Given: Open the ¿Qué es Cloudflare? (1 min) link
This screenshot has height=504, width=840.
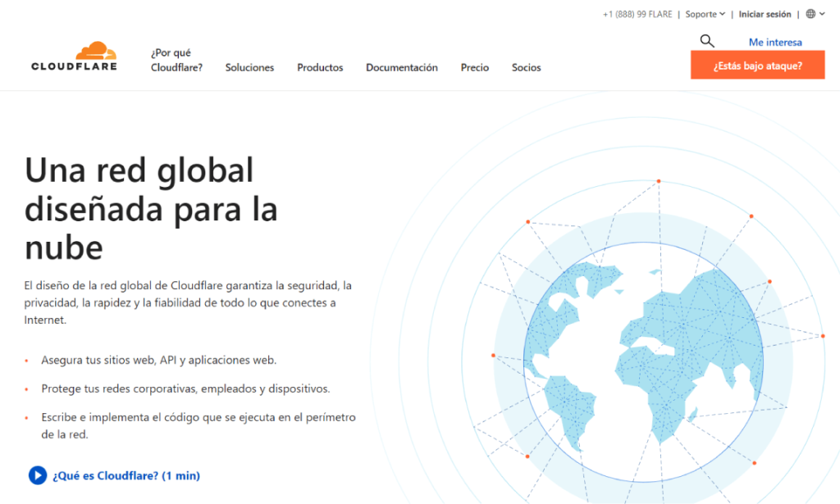Looking at the screenshot, I should (x=126, y=475).
